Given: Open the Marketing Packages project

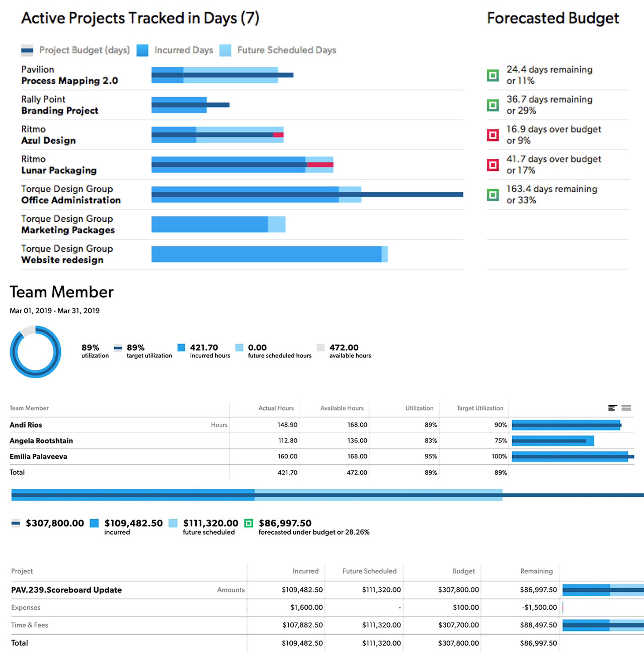Looking at the screenshot, I should click(x=68, y=230).
